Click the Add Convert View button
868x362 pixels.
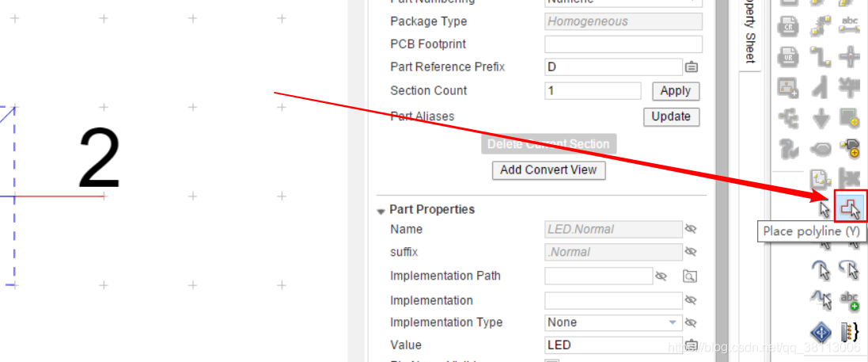548,170
